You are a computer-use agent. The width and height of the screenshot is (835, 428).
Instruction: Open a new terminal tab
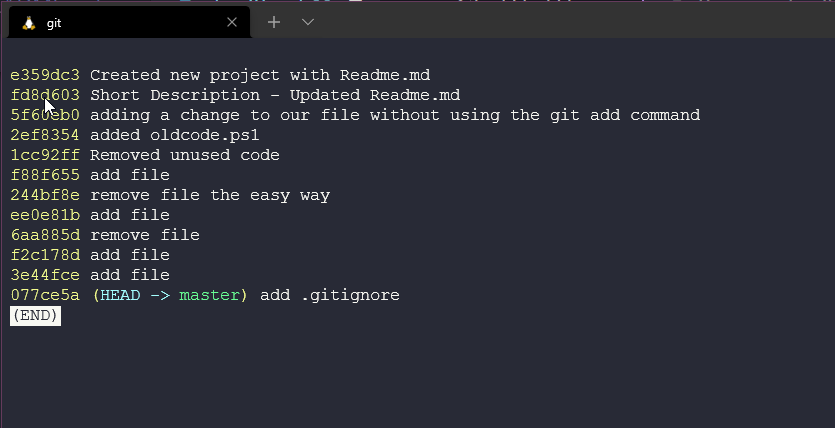273,22
